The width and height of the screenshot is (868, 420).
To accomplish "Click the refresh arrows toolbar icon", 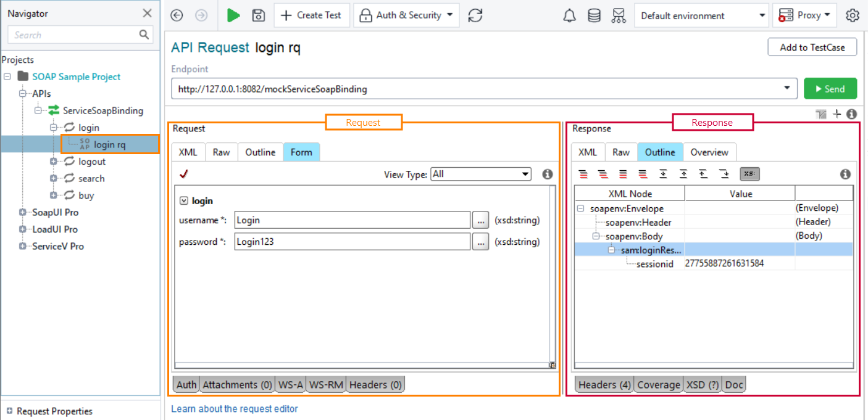I will click(475, 15).
